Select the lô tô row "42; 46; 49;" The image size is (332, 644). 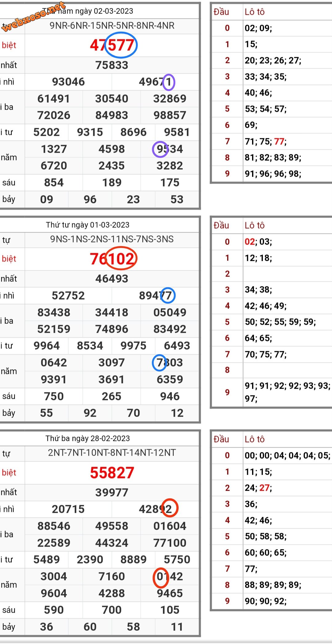point(266,306)
